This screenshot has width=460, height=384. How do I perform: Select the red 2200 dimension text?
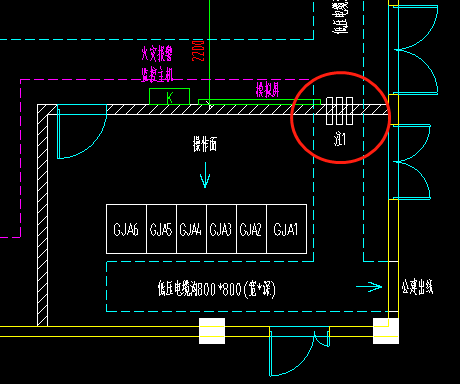tap(198, 50)
